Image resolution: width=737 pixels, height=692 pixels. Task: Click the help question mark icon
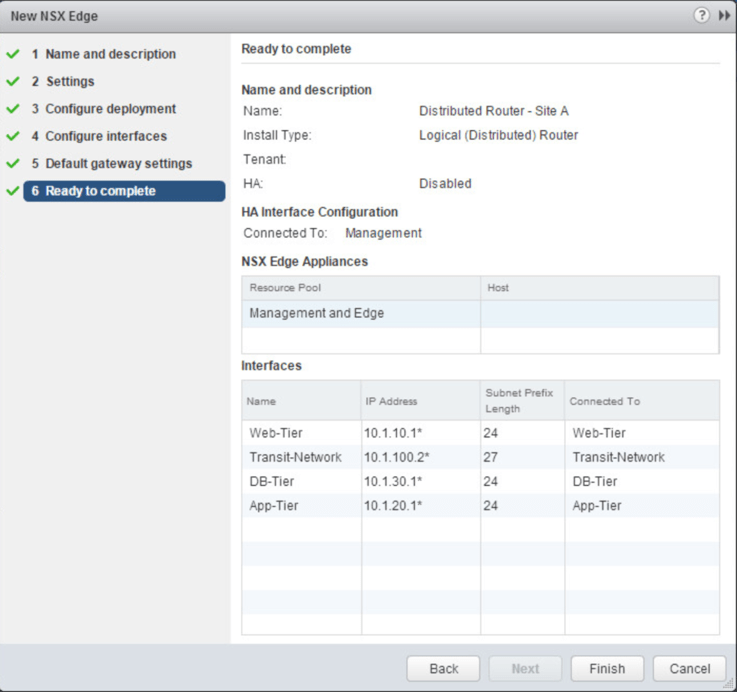coord(702,16)
